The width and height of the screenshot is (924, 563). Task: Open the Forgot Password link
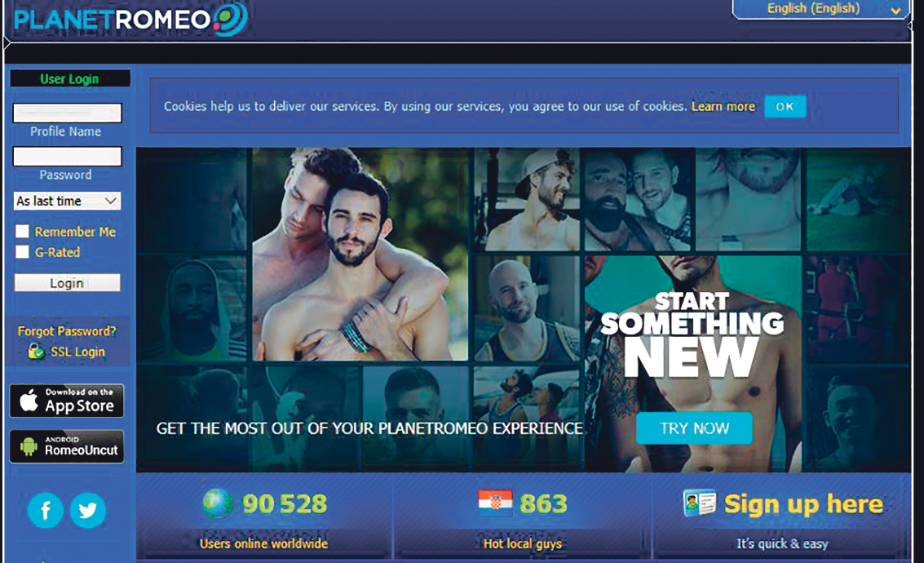pyautogui.click(x=67, y=331)
